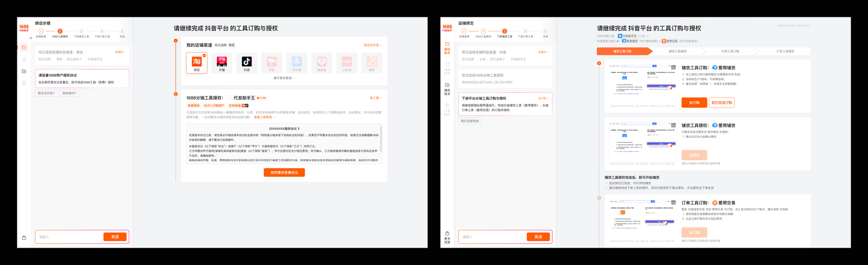
Task: Click 去订购 chevron link in right window left panel
Action: click(x=543, y=98)
